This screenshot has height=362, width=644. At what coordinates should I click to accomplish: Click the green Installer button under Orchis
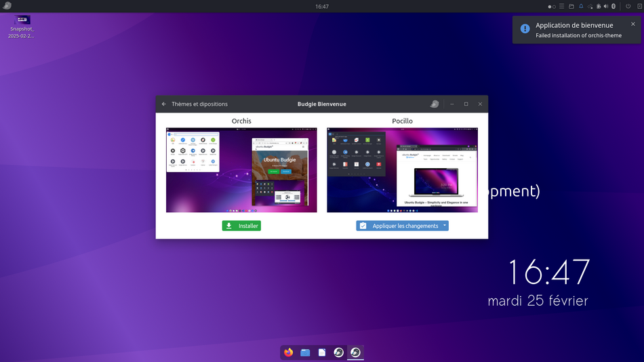click(241, 226)
